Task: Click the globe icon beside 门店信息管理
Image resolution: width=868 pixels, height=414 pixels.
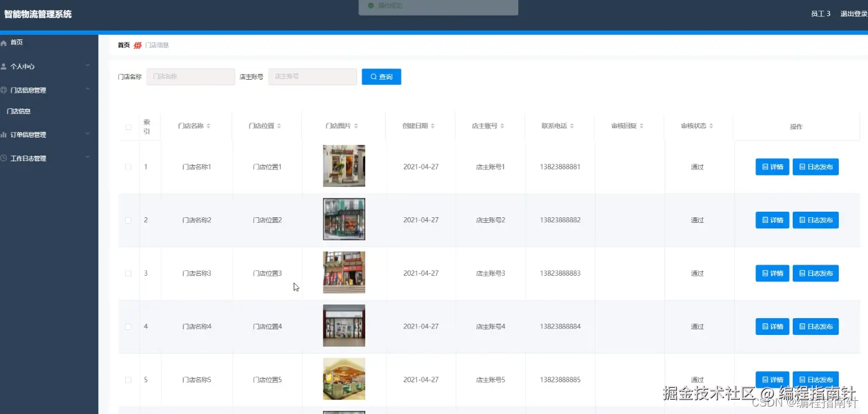Action: coord(4,90)
